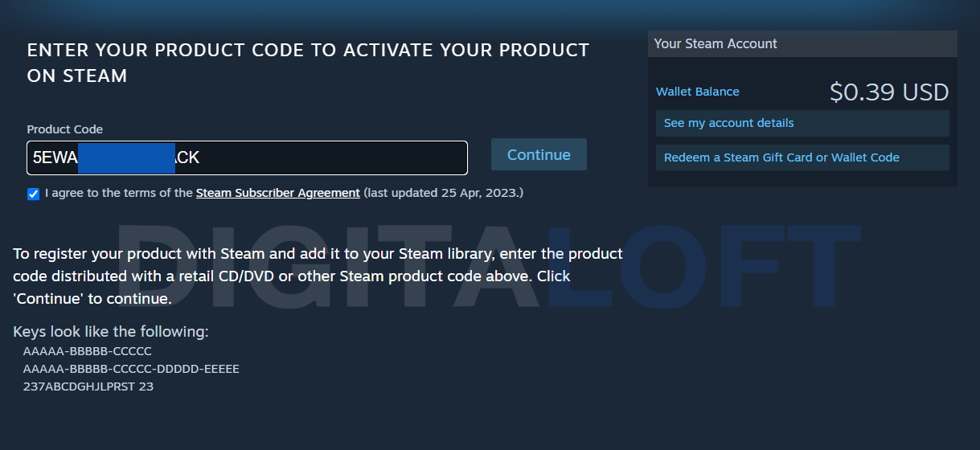980x450 pixels.
Task: Click the 'Enter your product code' page heading
Action: (308, 63)
